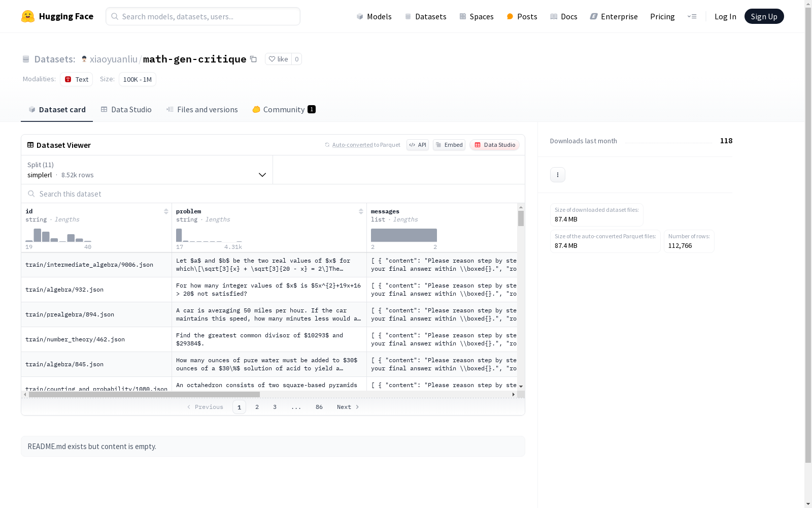Click the Downloads last month count 118
The width and height of the screenshot is (812, 508).
pyautogui.click(x=726, y=141)
